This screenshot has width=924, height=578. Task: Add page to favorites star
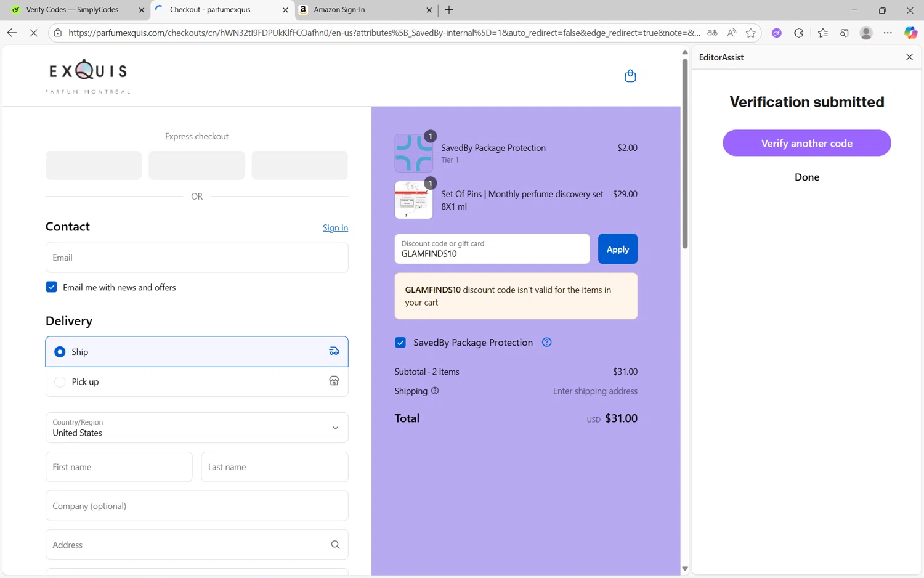pos(750,33)
